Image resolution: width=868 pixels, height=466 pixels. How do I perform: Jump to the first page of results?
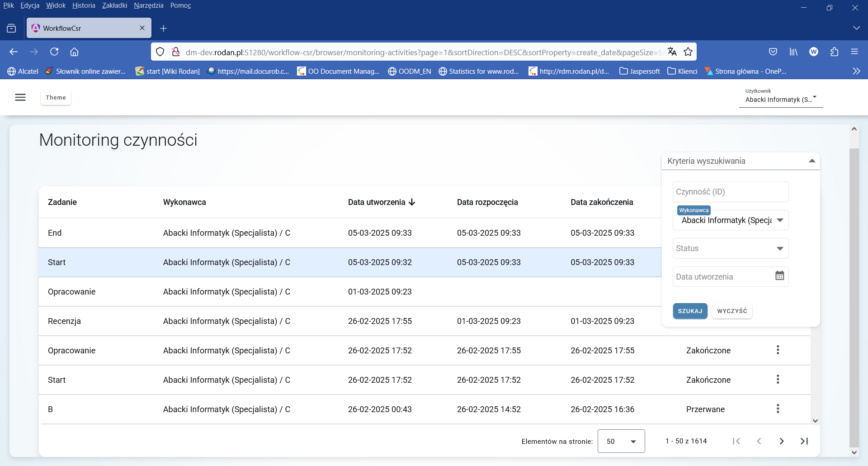click(x=736, y=441)
